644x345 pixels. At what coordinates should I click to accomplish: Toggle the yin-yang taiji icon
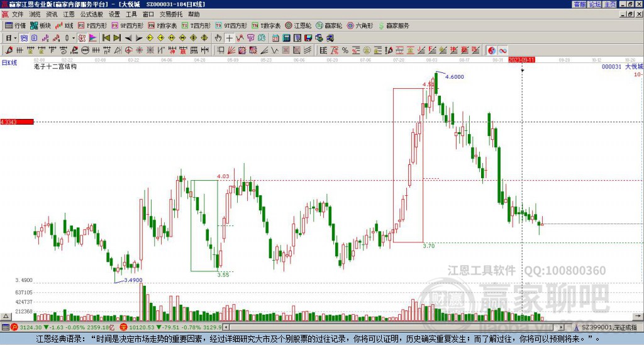point(492,50)
